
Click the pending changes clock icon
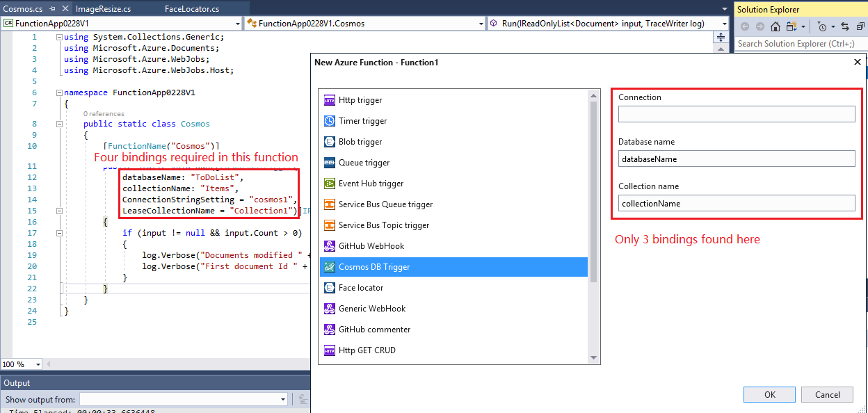[x=822, y=26]
